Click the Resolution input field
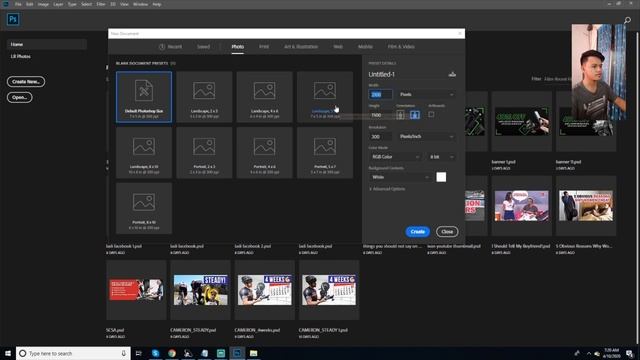The image size is (640, 360). click(x=380, y=136)
